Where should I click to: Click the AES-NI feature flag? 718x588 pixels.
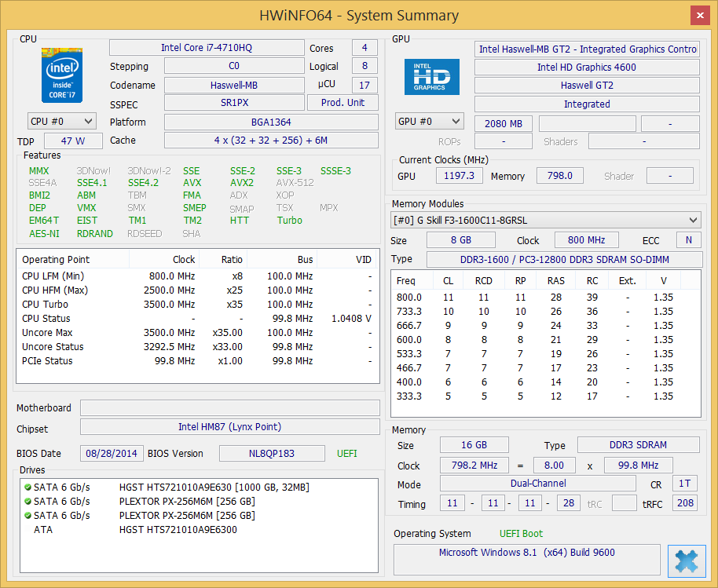[45, 233]
